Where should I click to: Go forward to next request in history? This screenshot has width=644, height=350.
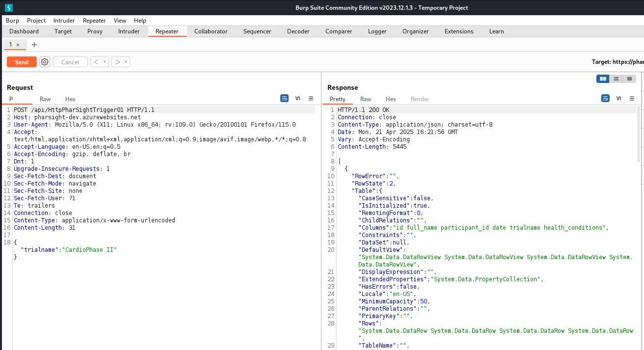click(x=117, y=62)
